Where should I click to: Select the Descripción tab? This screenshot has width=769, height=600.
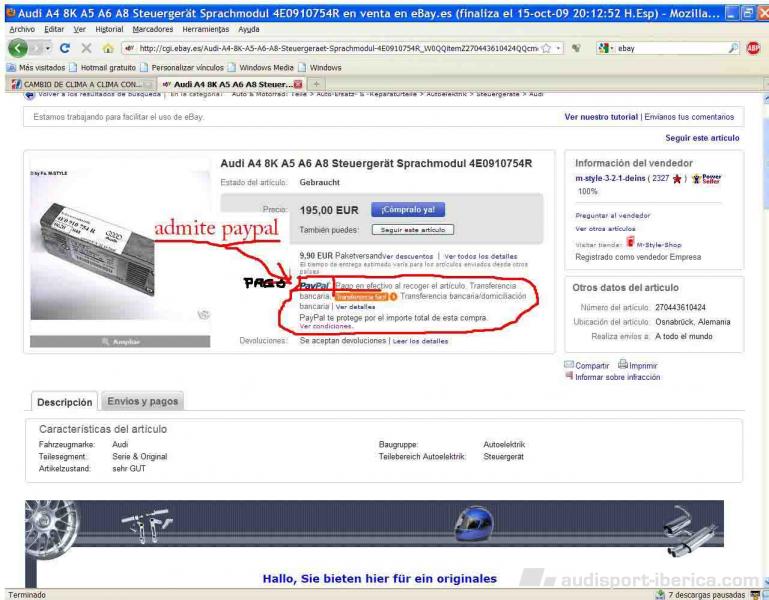tap(65, 402)
